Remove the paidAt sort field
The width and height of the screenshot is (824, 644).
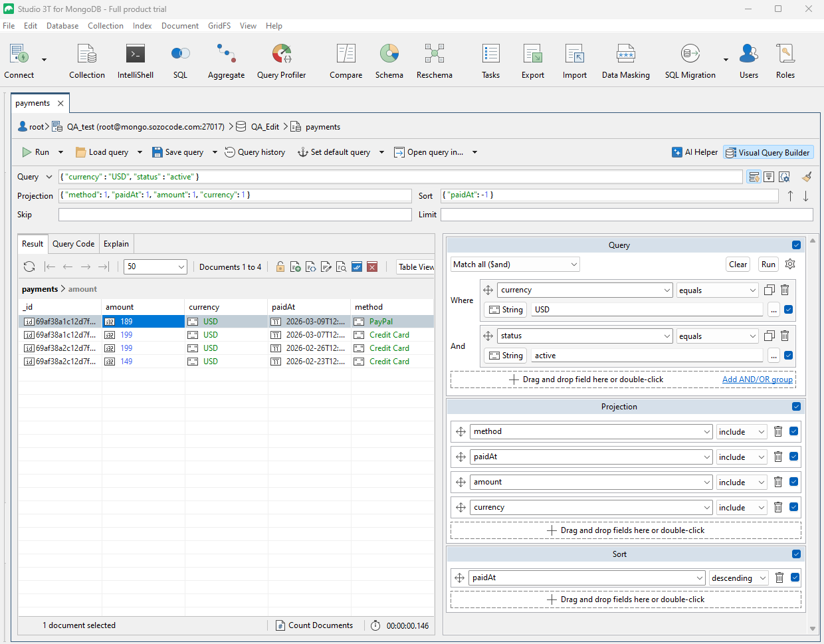point(779,578)
